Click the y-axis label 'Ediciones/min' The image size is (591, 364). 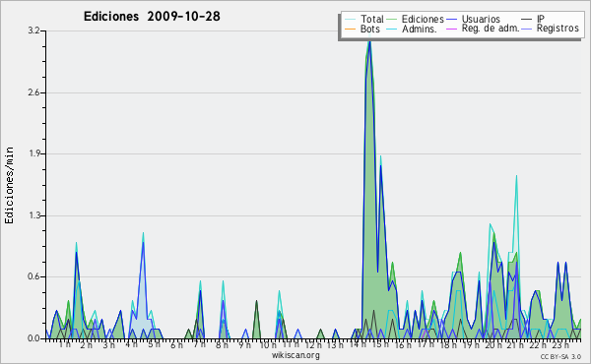(x=9, y=185)
